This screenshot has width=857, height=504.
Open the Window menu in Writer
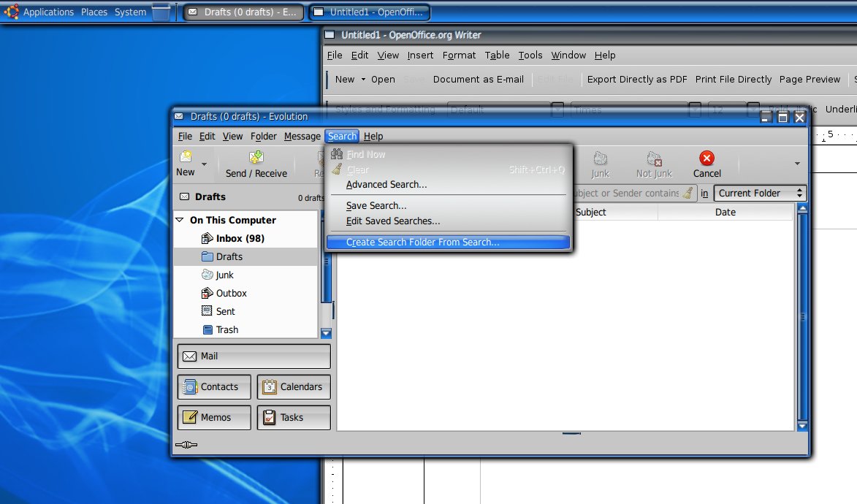568,56
